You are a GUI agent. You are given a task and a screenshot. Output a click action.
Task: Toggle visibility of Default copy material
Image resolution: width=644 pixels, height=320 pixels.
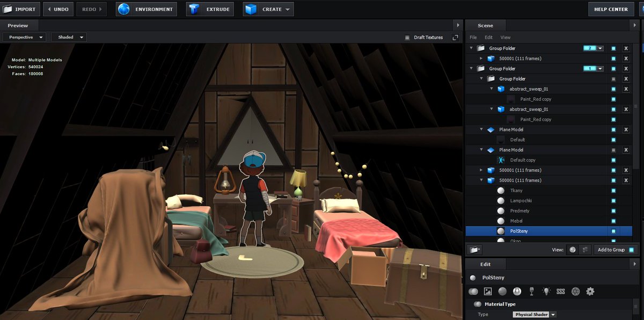pos(613,160)
